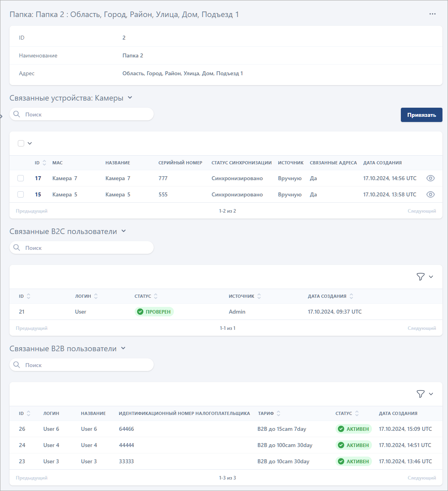
Task: Open bulk actions chevron next to select-all
Action: coord(30,143)
